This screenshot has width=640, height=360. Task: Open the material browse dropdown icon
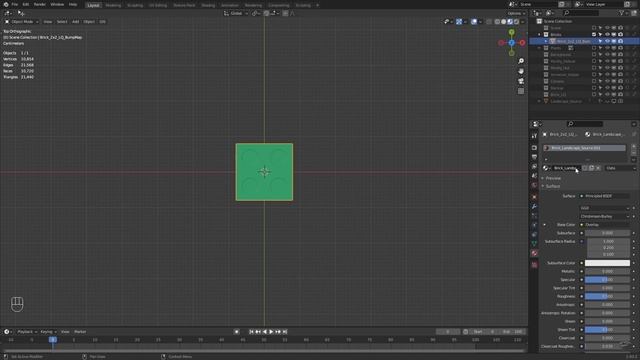546,168
